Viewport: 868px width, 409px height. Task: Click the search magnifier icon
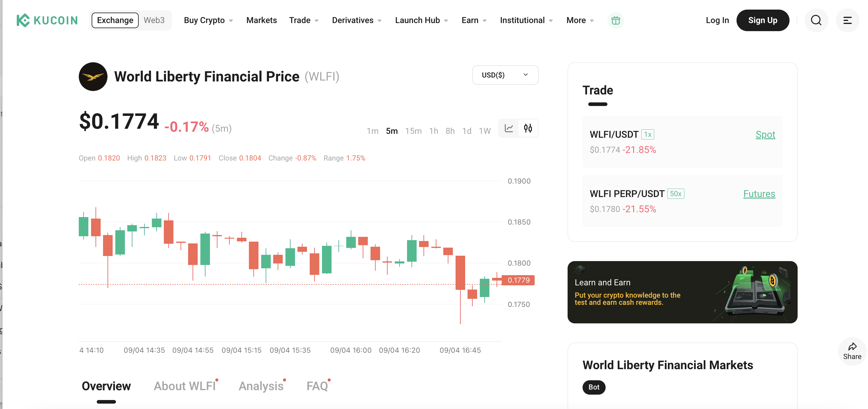tap(816, 20)
